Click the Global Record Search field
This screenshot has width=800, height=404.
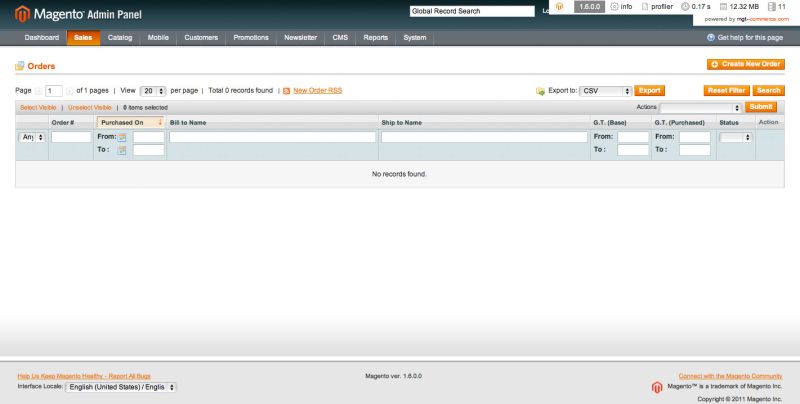(472, 11)
